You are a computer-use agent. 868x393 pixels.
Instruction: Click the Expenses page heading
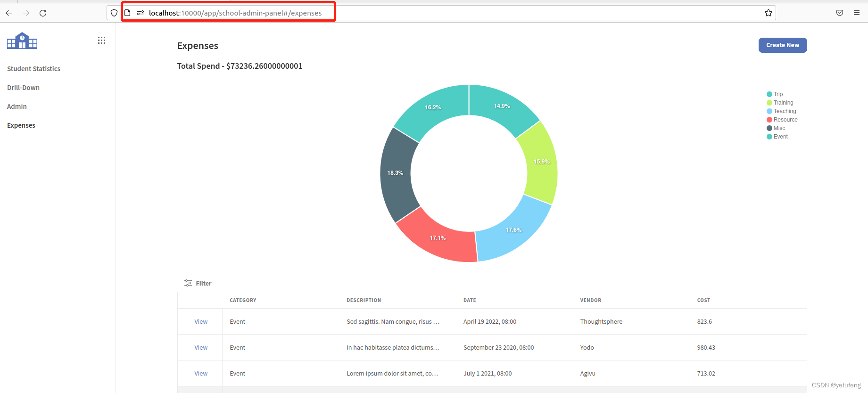tap(198, 46)
